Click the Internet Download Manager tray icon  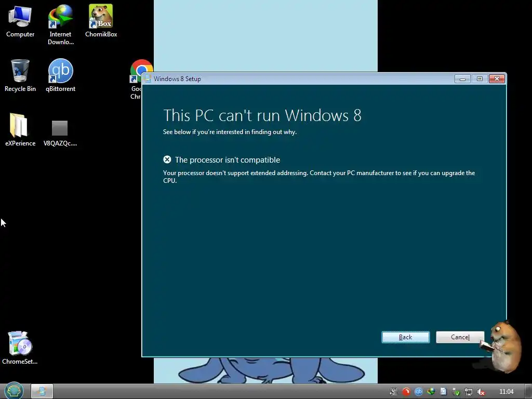(431, 392)
